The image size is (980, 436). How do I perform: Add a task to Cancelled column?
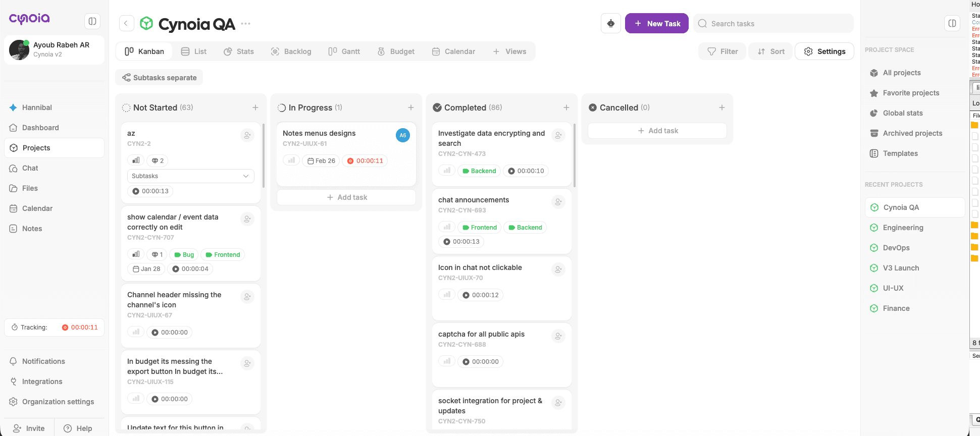pos(722,107)
